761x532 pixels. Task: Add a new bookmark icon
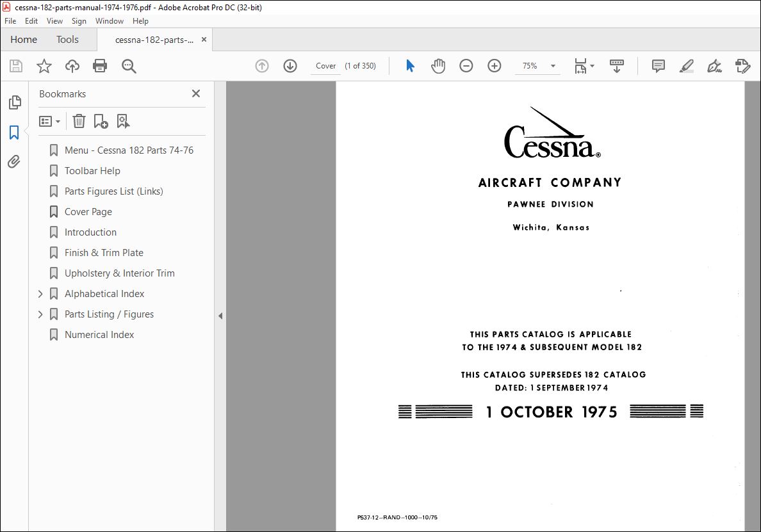101,121
